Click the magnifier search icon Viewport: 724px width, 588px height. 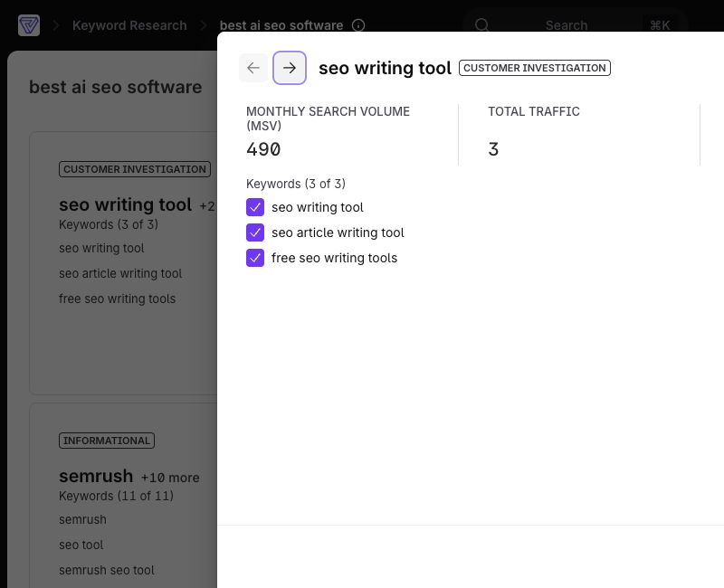click(x=481, y=25)
